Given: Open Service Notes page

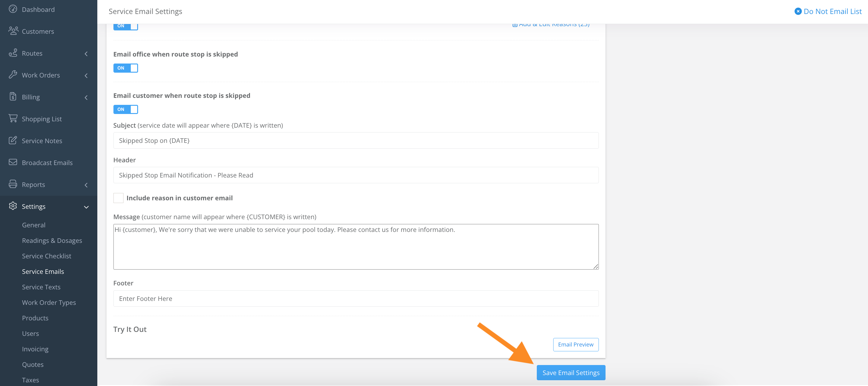Looking at the screenshot, I should (42, 141).
